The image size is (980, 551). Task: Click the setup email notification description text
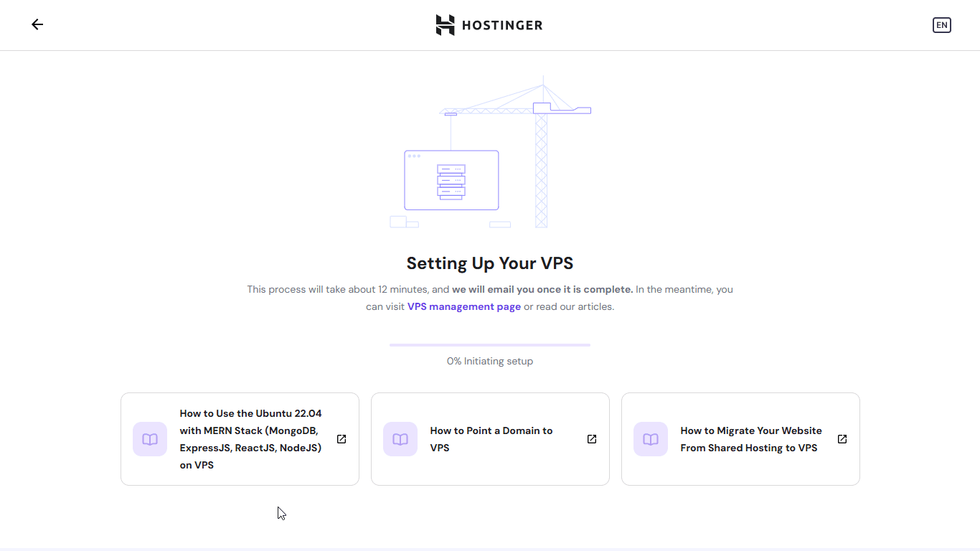[490, 298]
